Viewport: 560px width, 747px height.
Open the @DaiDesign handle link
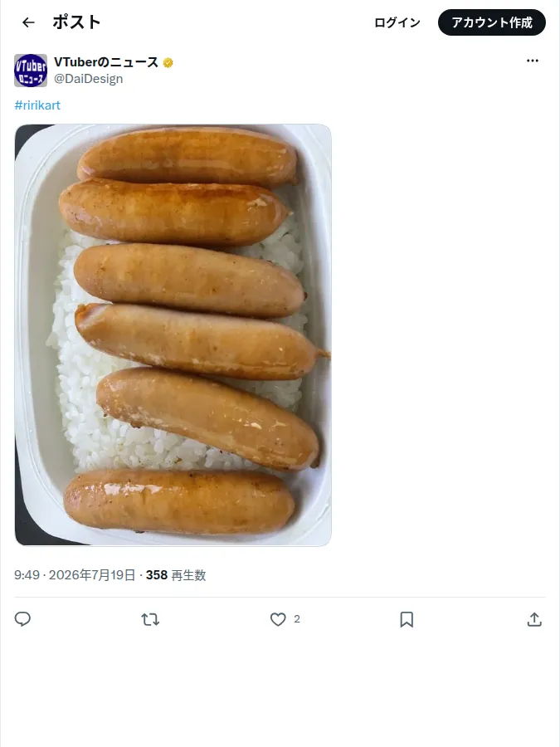[x=88, y=79]
